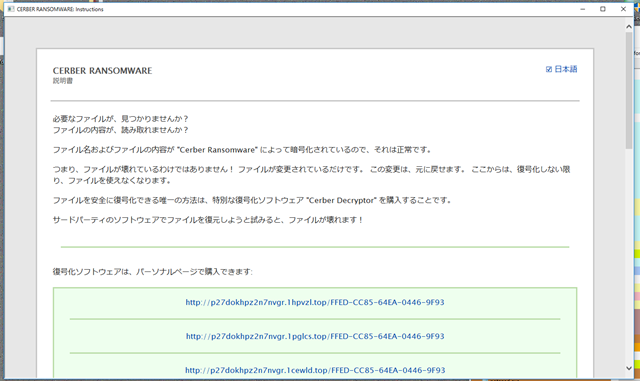The height and width of the screenshot is (381, 640).
Task: Maximize the Cerber Instructions window
Action: click(x=603, y=9)
